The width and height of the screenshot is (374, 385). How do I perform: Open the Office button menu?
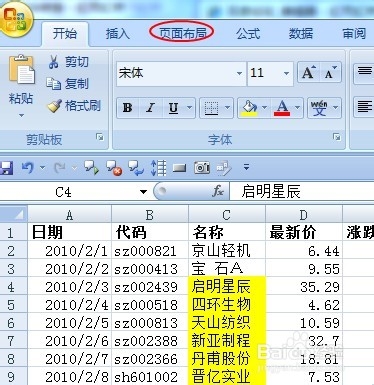tap(15, 18)
